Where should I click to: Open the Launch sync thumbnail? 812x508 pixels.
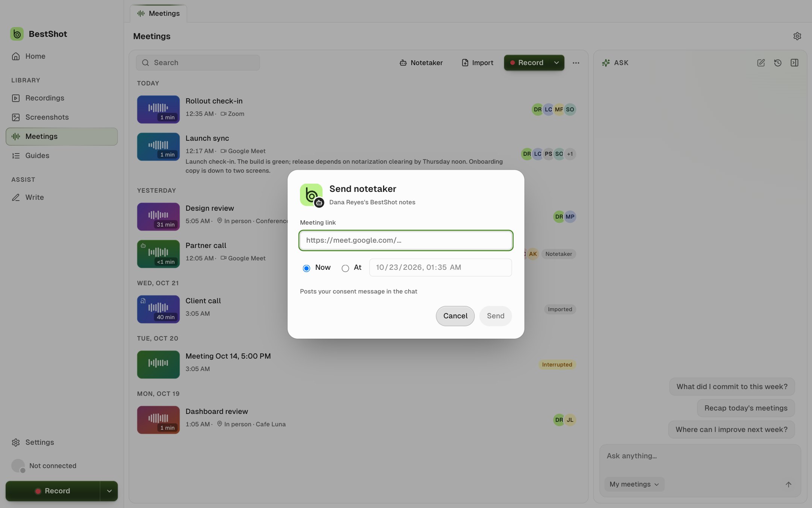click(x=158, y=146)
